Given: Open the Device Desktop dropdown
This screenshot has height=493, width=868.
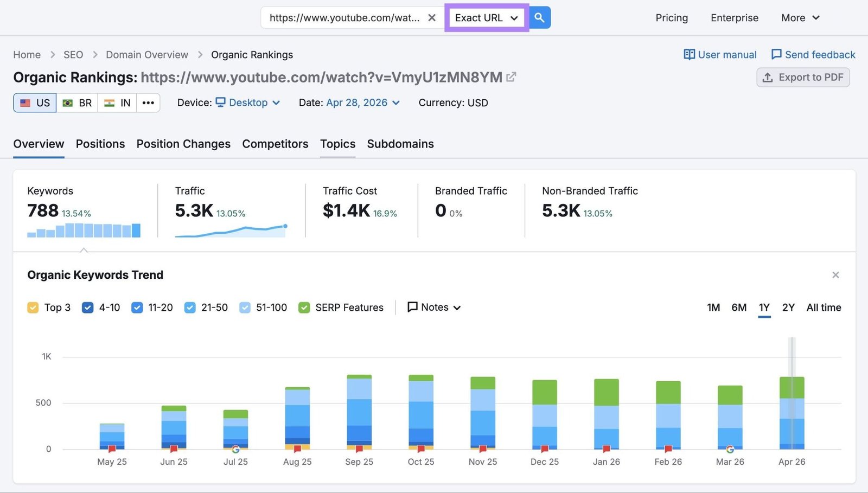Looking at the screenshot, I should pyautogui.click(x=248, y=103).
